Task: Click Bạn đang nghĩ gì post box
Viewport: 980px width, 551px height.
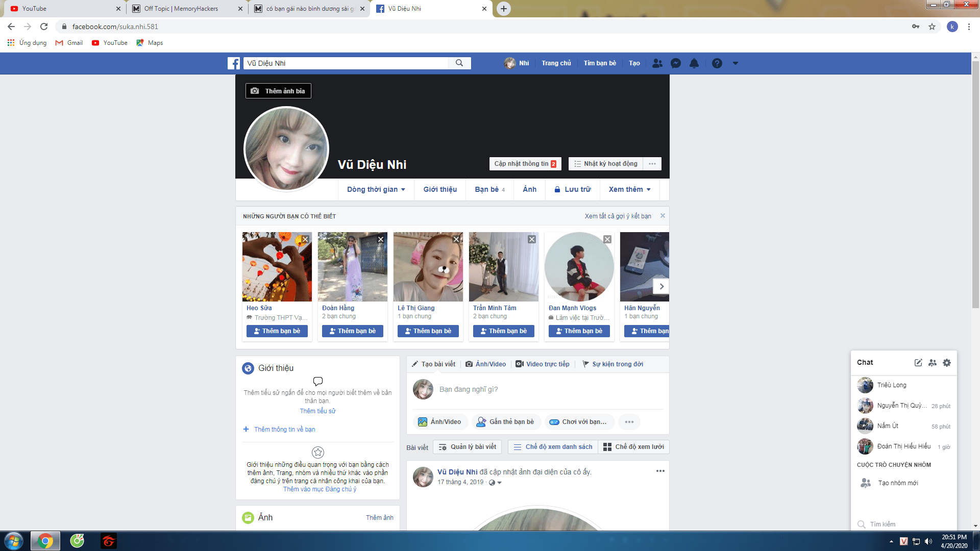Action: pos(550,389)
